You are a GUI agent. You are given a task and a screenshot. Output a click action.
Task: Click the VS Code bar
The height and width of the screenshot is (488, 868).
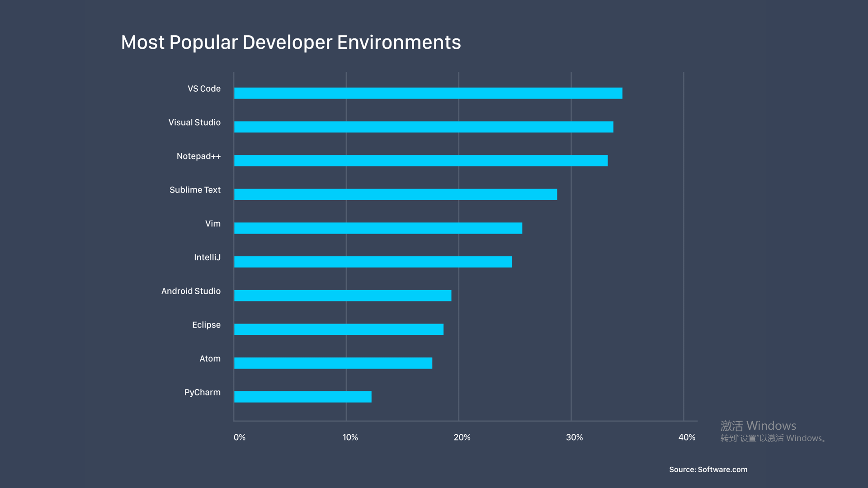coord(428,93)
